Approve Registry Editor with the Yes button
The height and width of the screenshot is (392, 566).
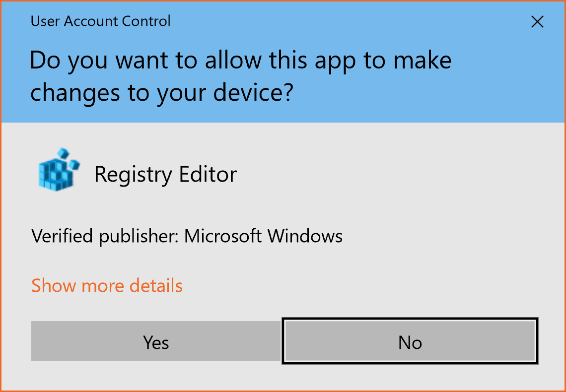pyautogui.click(x=156, y=341)
